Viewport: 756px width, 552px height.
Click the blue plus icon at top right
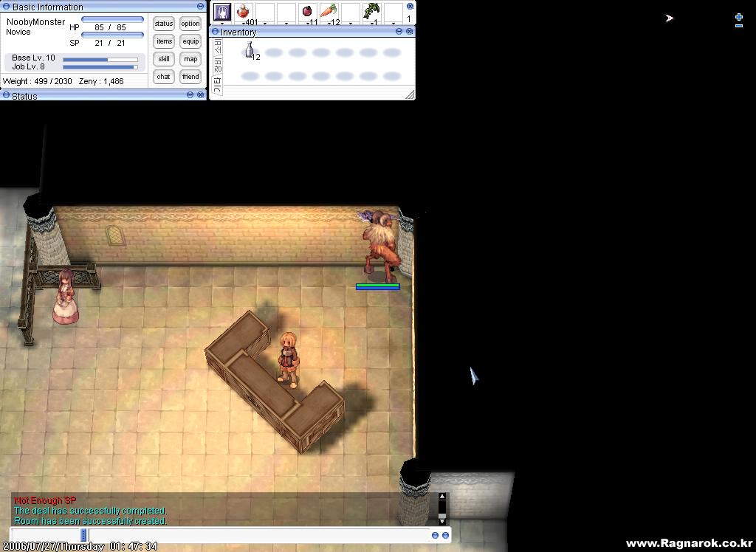tap(738, 17)
